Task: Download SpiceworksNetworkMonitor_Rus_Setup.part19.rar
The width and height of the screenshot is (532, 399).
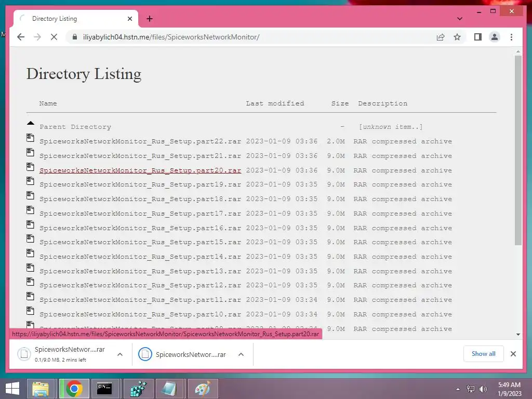Action: click(x=140, y=184)
